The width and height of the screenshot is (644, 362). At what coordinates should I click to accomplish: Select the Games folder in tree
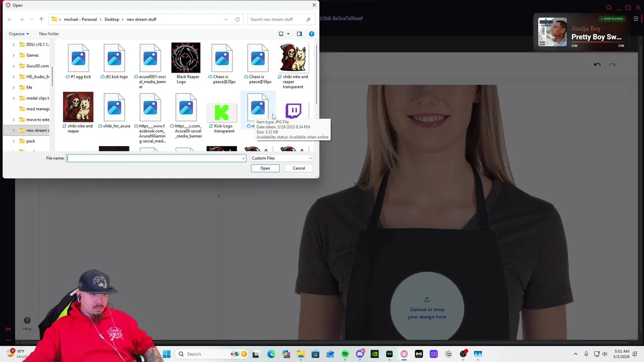tap(29, 55)
